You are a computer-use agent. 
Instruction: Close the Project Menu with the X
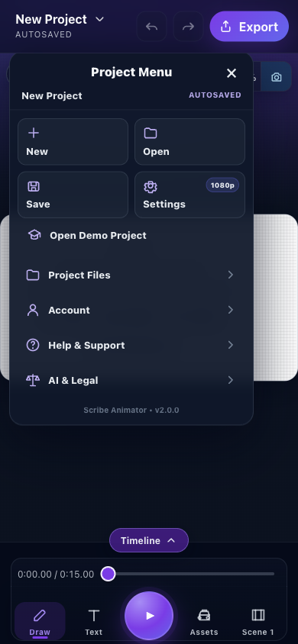click(232, 73)
